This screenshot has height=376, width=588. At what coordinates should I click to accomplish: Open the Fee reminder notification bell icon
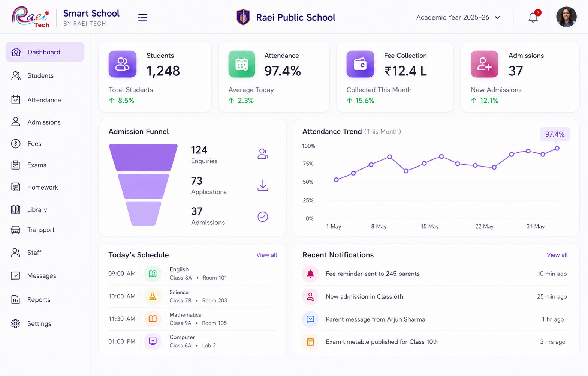click(x=310, y=274)
